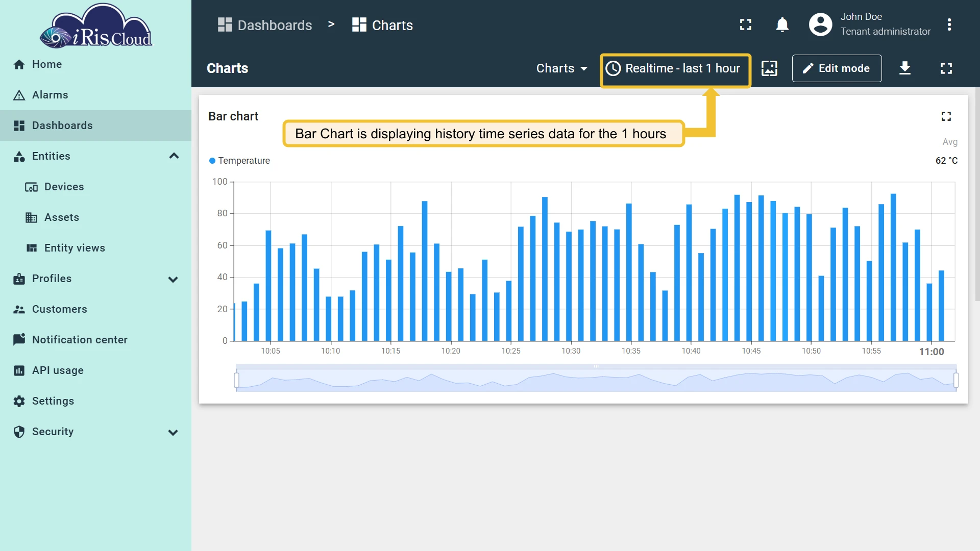Open Devices under Entities
This screenshot has height=551, width=980.
click(95, 187)
